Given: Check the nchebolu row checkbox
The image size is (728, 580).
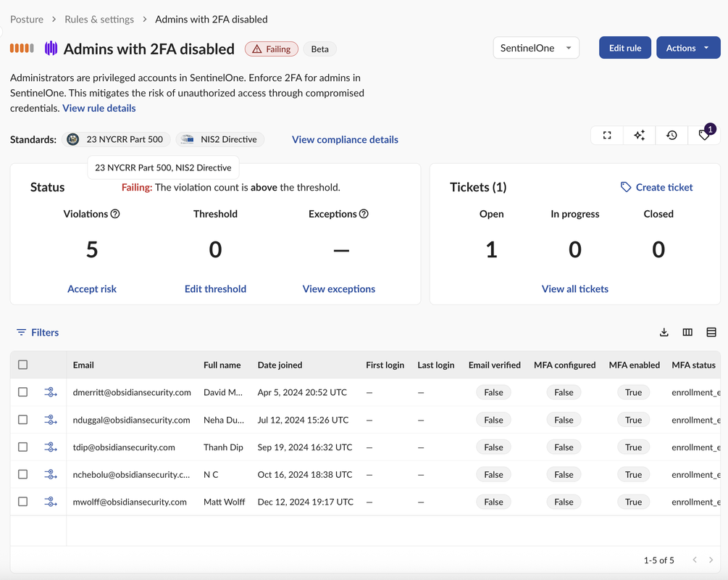Looking at the screenshot, I should click(22, 474).
